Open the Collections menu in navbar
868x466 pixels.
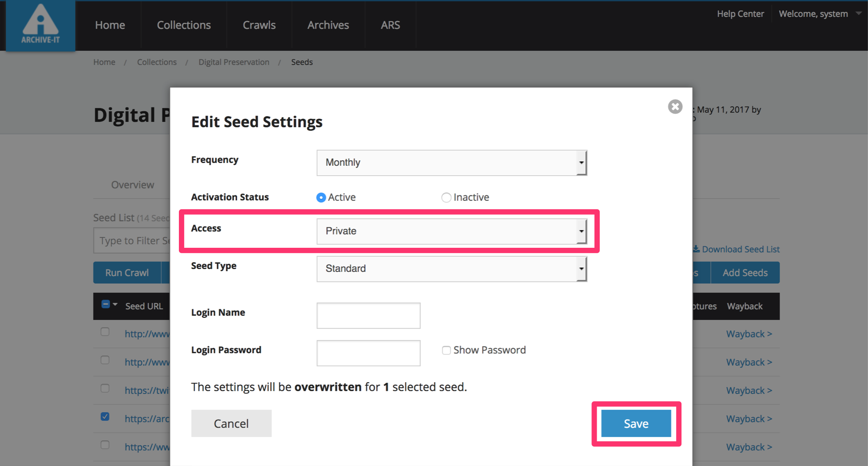click(184, 25)
